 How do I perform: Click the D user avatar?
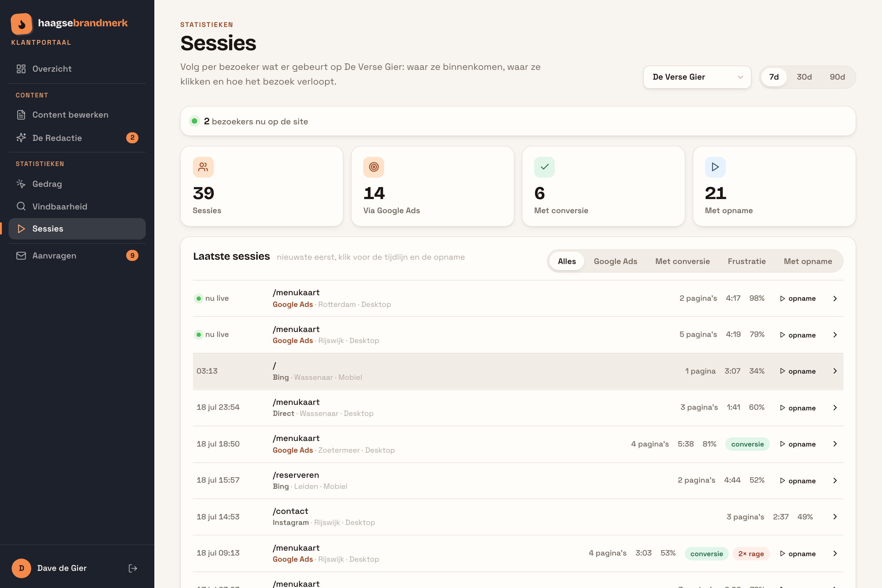point(21,568)
